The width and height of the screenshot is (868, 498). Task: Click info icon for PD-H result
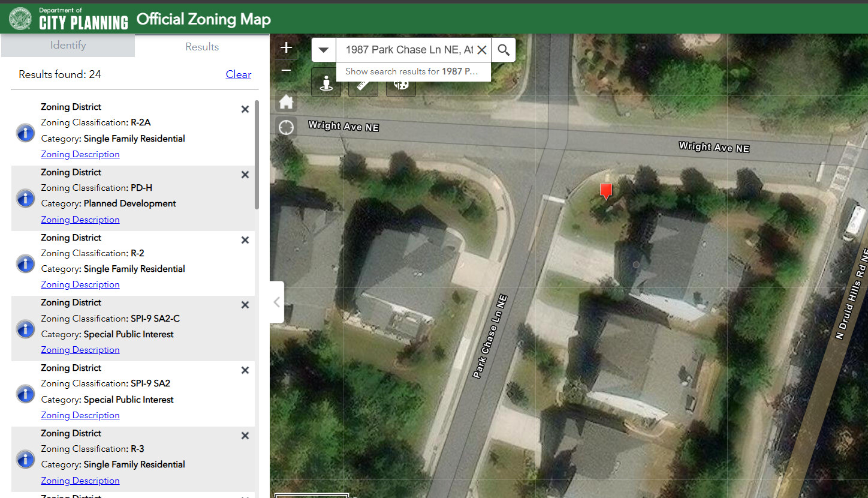pyautogui.click(x=25, y=198)
